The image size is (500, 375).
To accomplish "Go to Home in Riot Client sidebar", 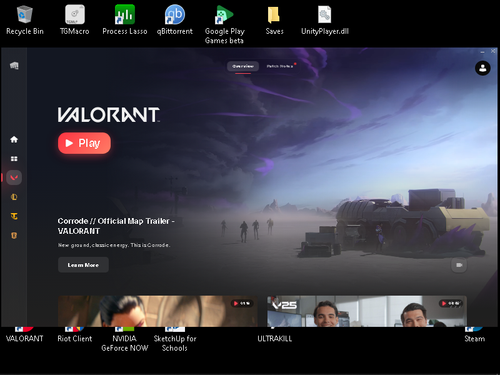I will pyautogui.click(x=14, y=139).
